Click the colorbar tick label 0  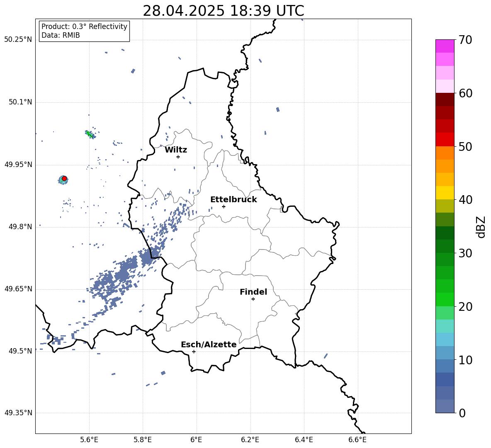coord(462,413)
